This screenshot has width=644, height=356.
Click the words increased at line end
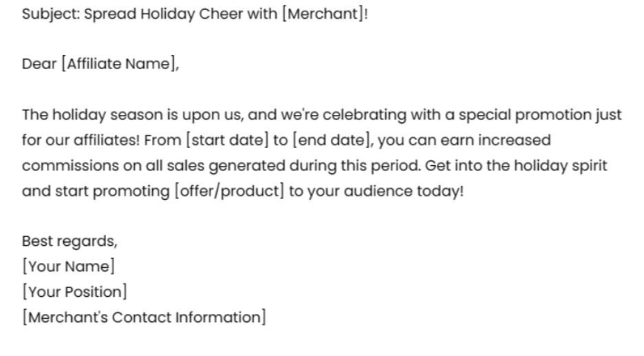click(x=515, y=140)
